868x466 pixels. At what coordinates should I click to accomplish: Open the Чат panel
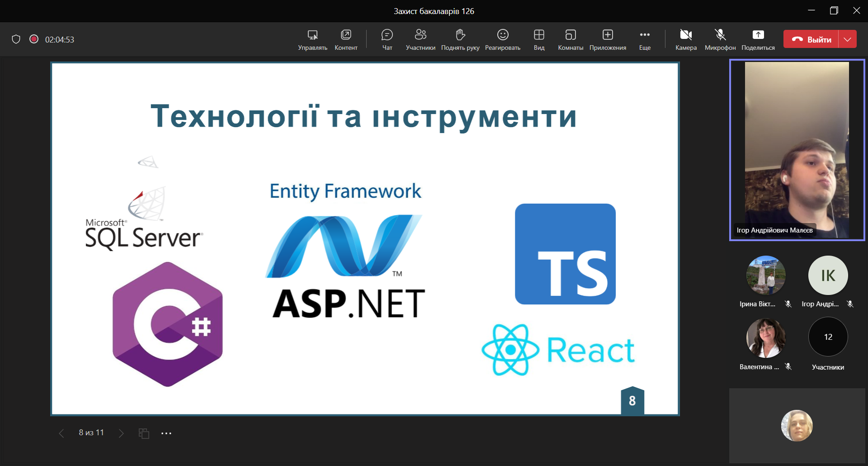click(387, 39)
